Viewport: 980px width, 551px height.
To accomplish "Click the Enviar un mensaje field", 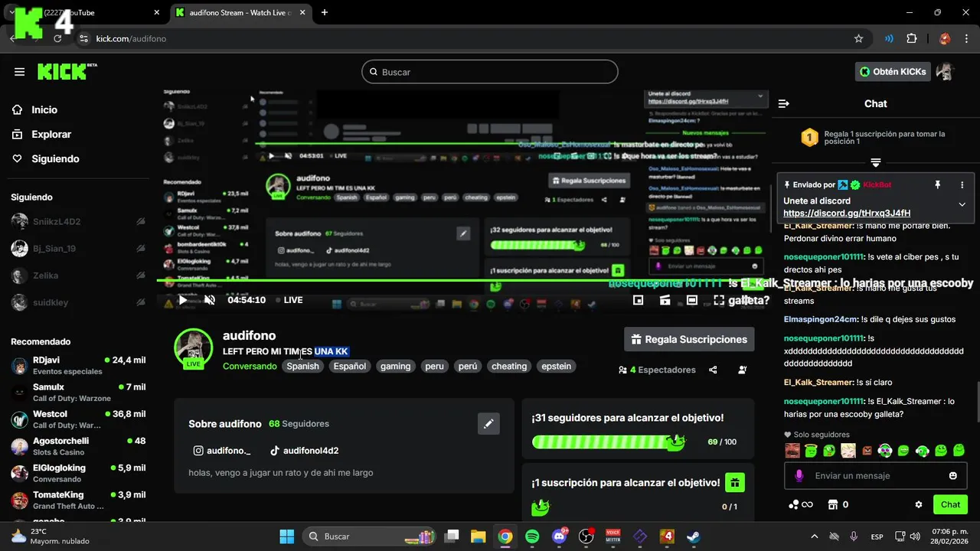I will click(876, 476).
